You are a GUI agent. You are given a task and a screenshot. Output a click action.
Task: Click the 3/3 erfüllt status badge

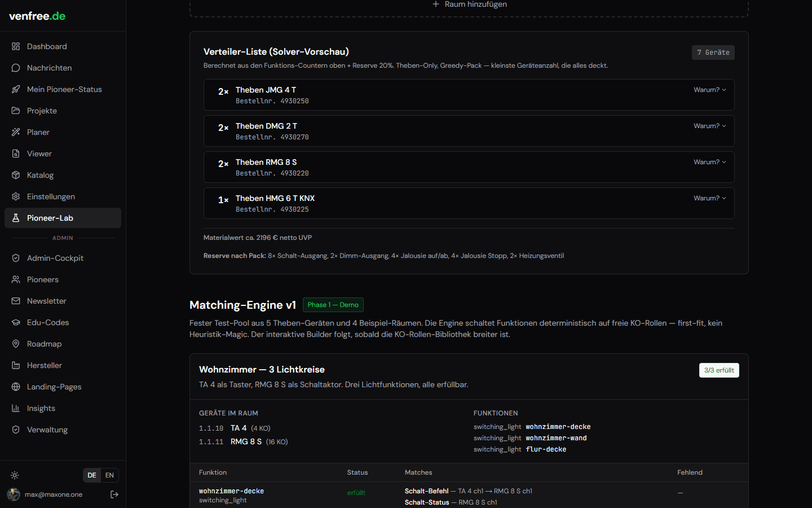pos(719,370)
